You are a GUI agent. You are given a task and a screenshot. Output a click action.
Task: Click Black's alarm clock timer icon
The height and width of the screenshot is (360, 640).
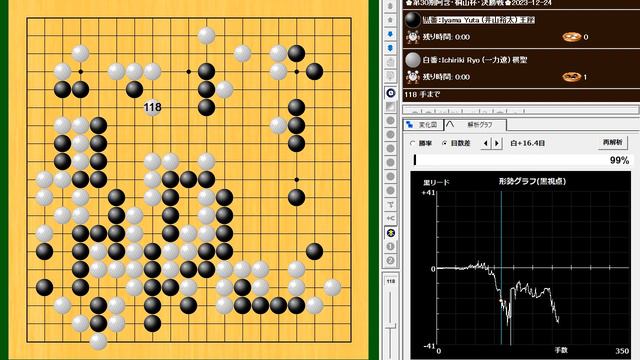[413, 37]
